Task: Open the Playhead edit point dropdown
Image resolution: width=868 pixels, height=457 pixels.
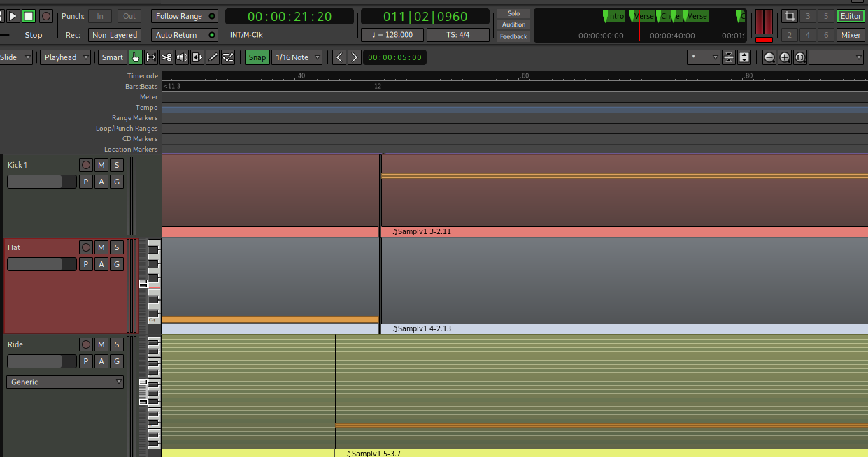Action: (66, 57)
